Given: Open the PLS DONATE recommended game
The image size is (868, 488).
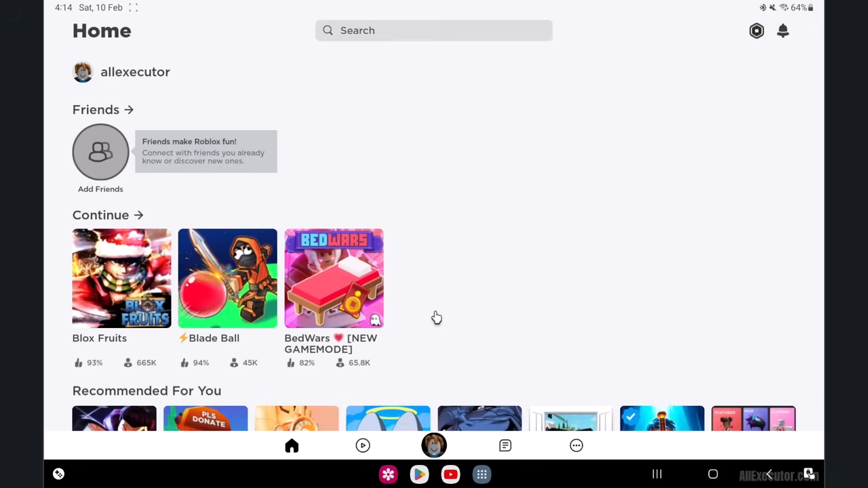Looking at the screenshot, I should [x=205, y=419].
